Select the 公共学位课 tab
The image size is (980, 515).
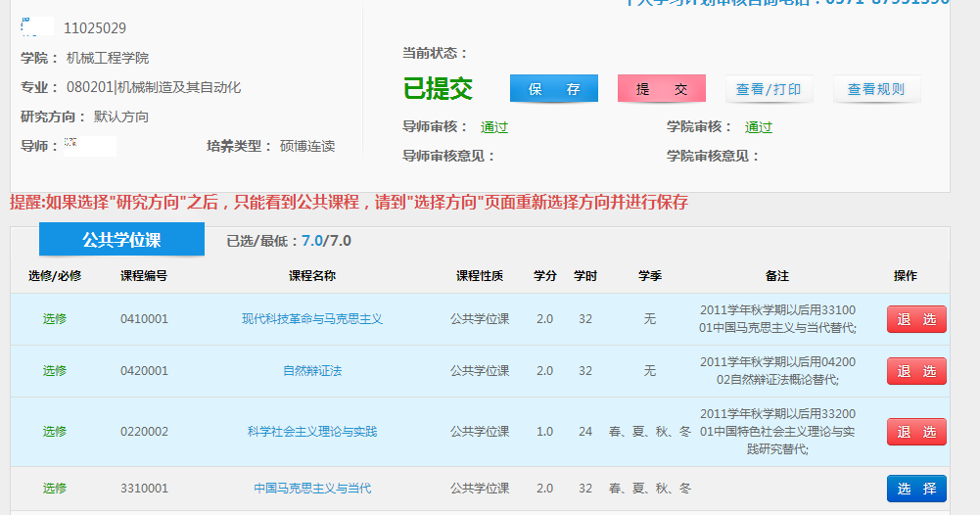tap(121, 240)
